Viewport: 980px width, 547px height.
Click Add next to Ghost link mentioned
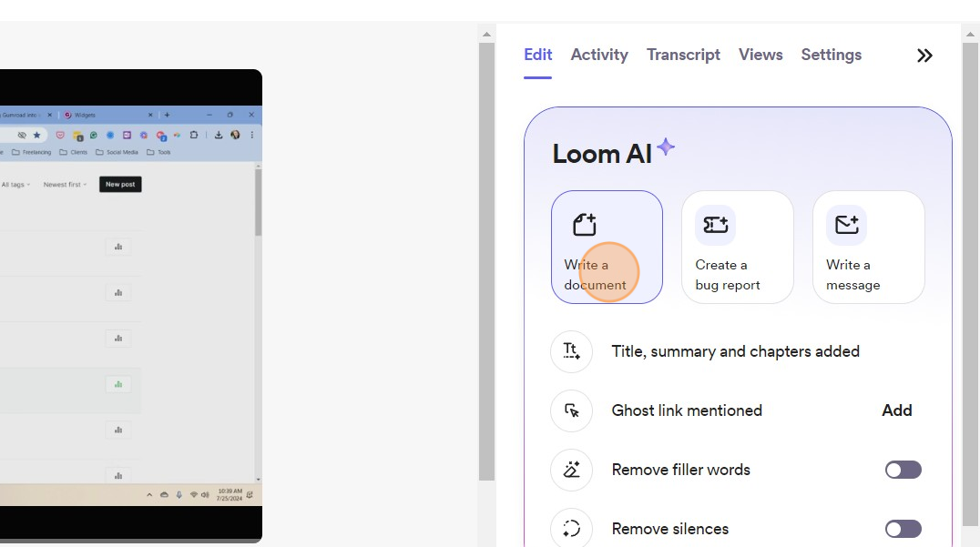tap(896, 410)
